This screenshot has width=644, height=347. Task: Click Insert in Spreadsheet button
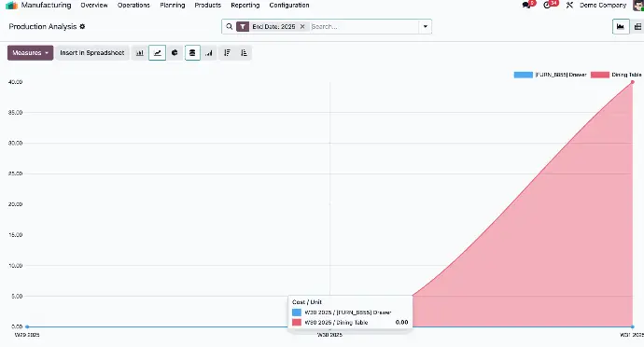pos(92,53)
